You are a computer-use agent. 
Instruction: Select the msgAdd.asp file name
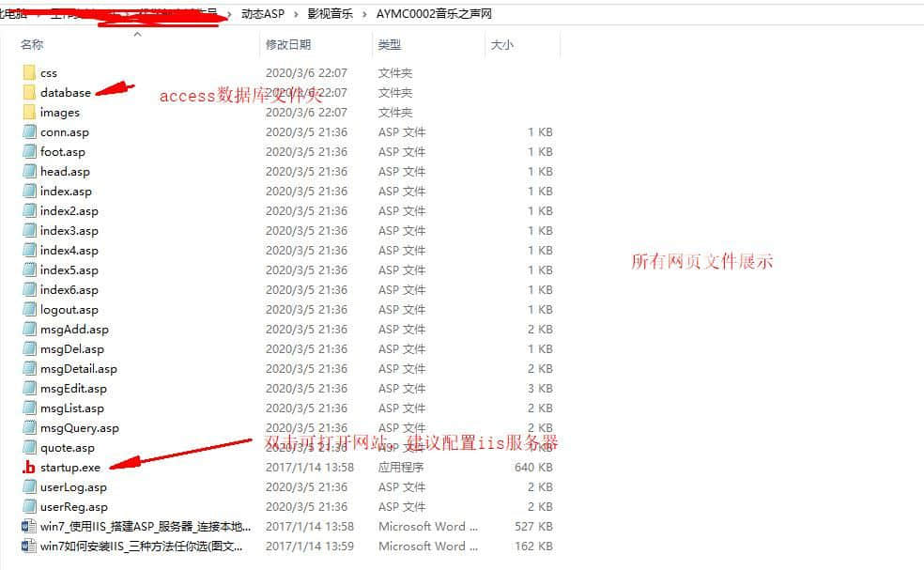pos(74,330)
